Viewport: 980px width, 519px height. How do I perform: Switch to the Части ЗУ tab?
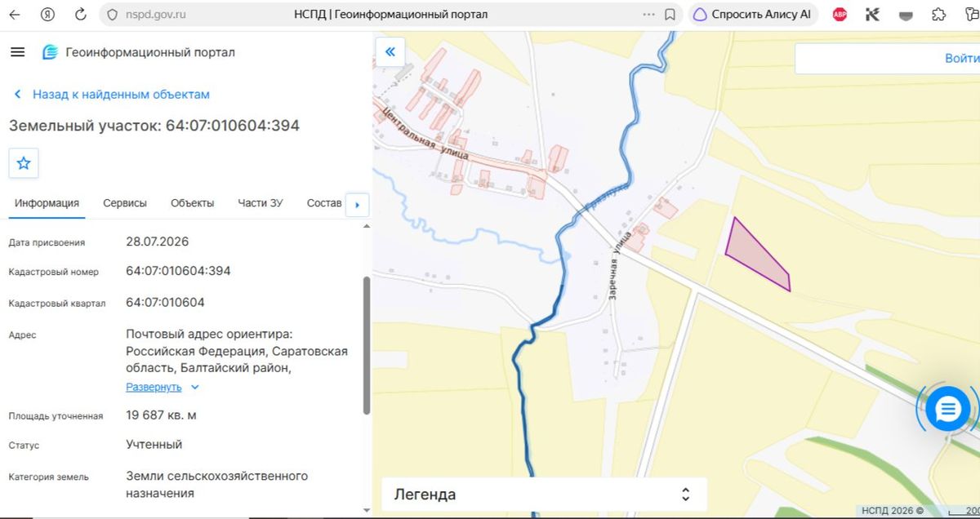pyautogui.click(x=261, y=203)
